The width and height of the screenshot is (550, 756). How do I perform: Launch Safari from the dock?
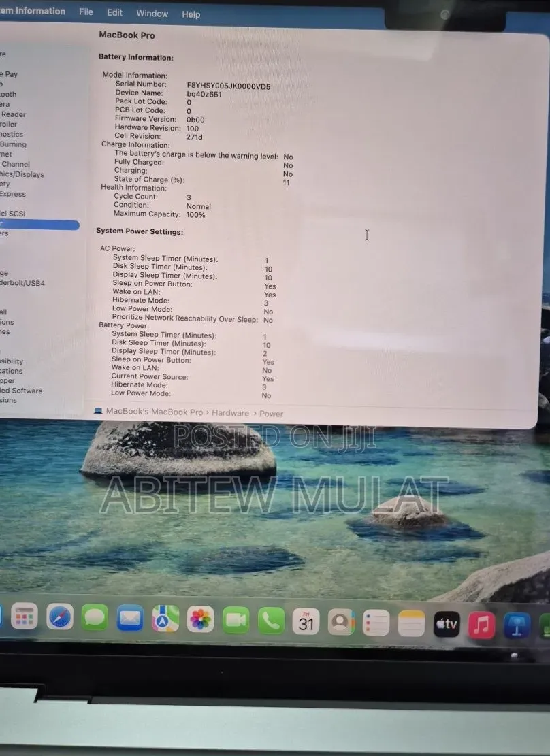point(60,617)
